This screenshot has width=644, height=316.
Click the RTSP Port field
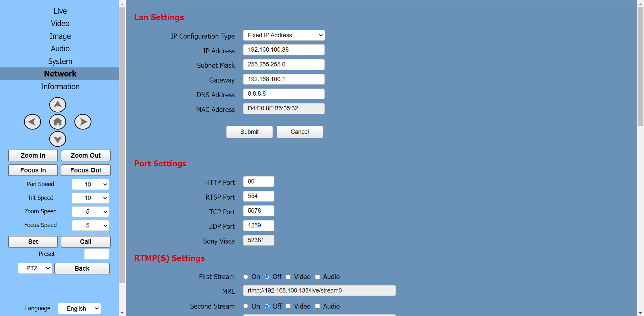pyautogui.click(x=259, y=196)
